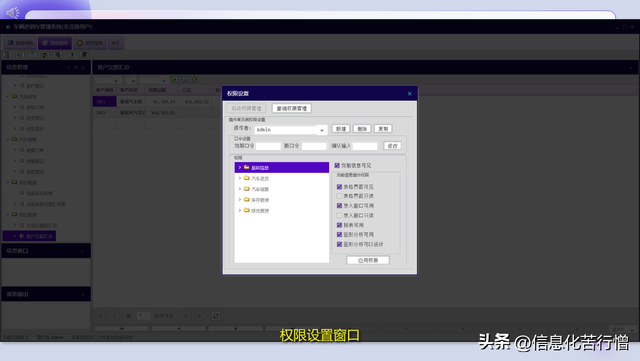This screenshot has height=361, width=640.
Task: Click the green run icon in 客户欠款汇总 toolbar
Action: [x=175, y=80]
